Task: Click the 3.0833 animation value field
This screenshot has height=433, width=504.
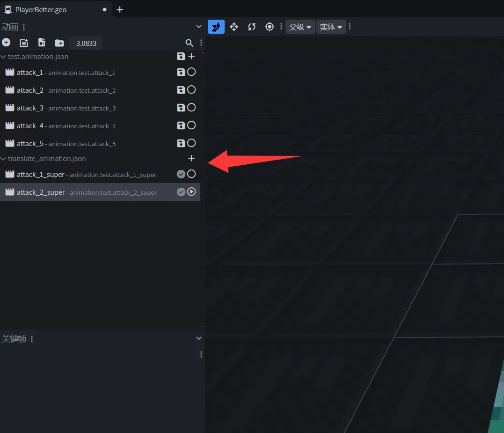Action: coord(86,43)
